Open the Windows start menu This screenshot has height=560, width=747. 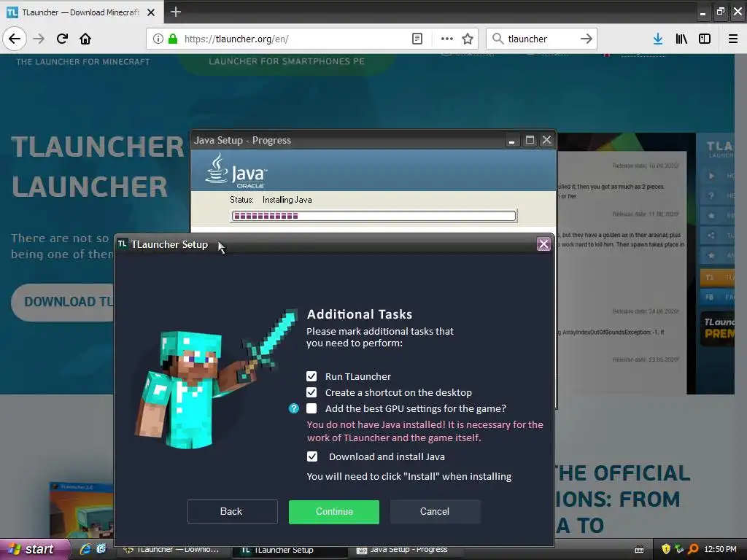pyautogui.click(x=34, y=549)
